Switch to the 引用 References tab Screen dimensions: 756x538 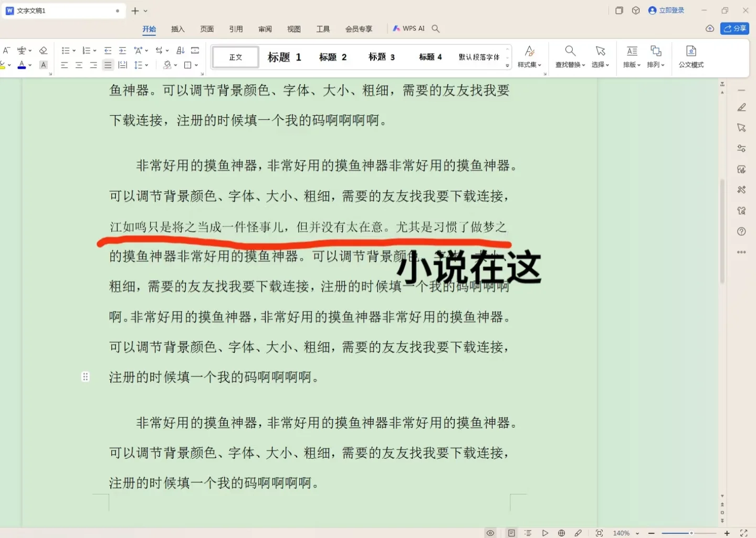(236, 29)
